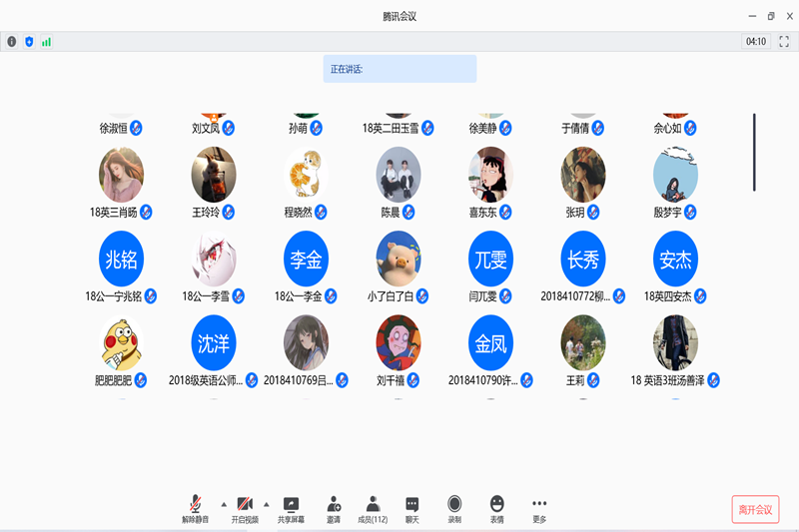Open the emoji reactions panel
Image resolution: width=799 pixels, height=532 pixels.
coord(496,509)
